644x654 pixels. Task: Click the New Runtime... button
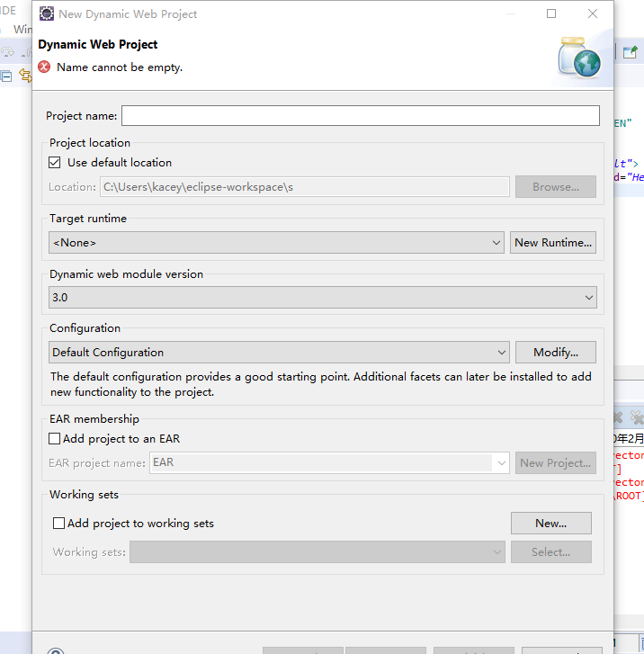tap(552, 242)
